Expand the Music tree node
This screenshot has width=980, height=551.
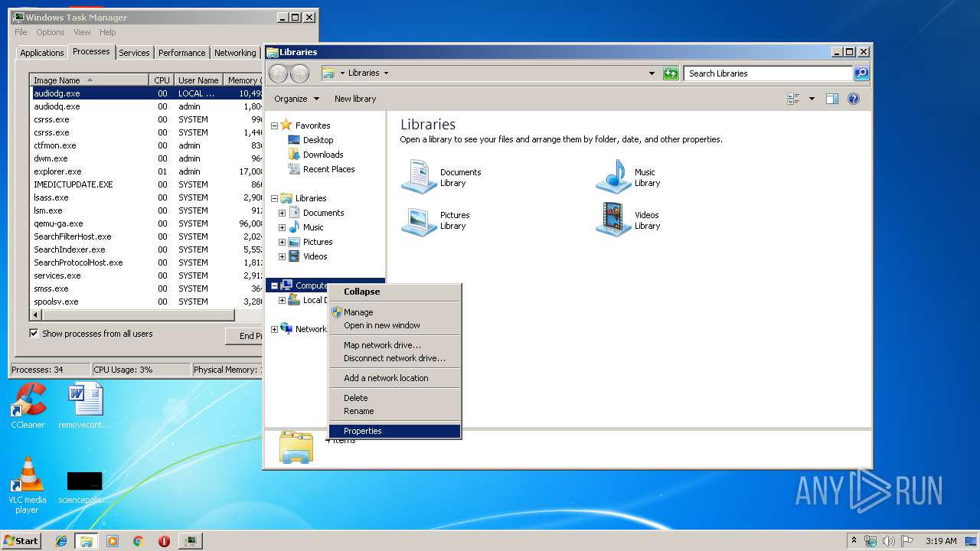tap(282, 227)
